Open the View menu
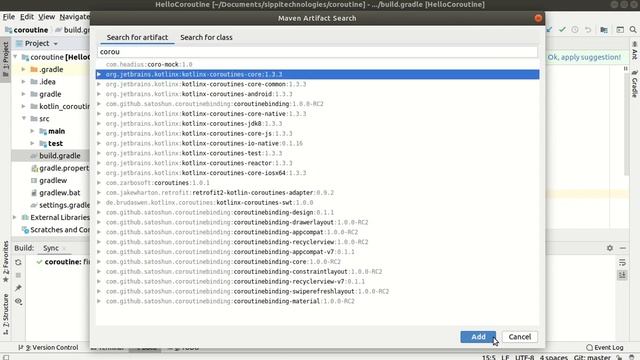 pyautogui.click(x=47, y=17)
